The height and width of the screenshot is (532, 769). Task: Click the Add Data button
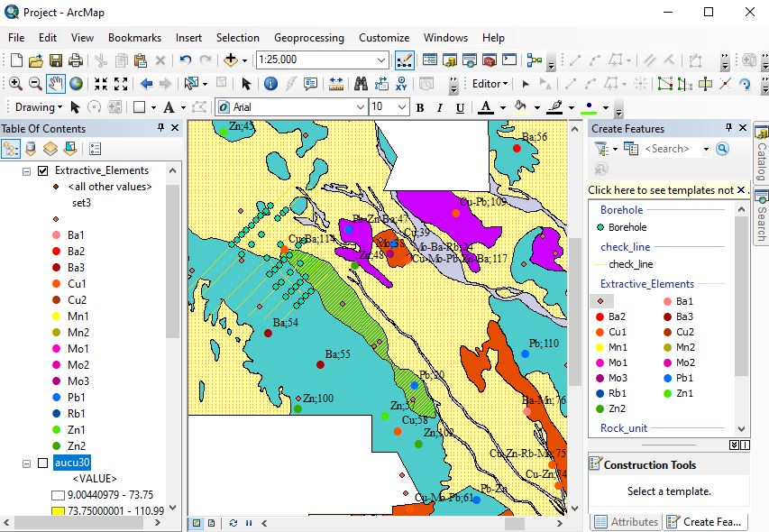point(230,60)
